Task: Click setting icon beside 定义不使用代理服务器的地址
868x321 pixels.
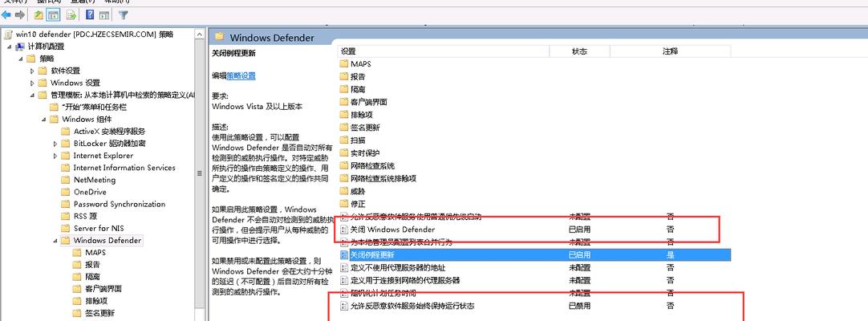Action: pos(344,267)
